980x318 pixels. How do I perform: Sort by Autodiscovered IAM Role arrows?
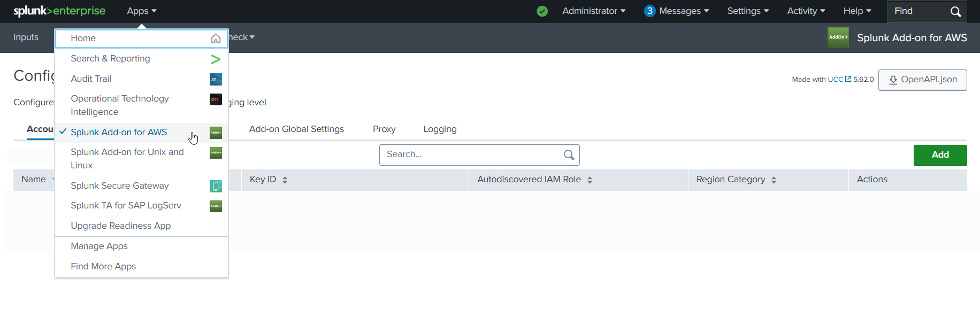coord(589,180)
